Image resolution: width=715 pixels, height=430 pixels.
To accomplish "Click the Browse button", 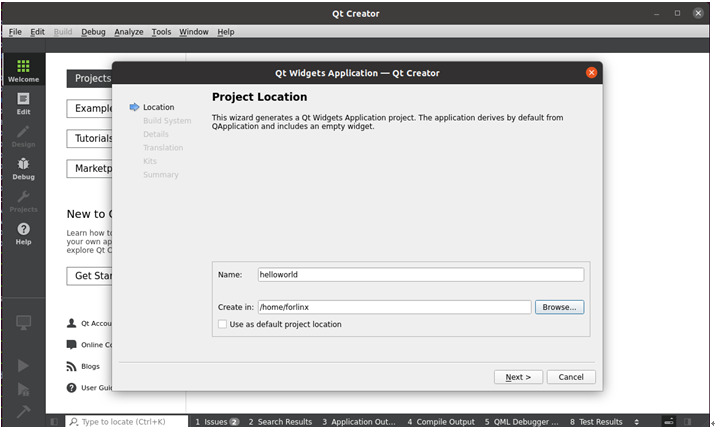I will coord(559,307).
